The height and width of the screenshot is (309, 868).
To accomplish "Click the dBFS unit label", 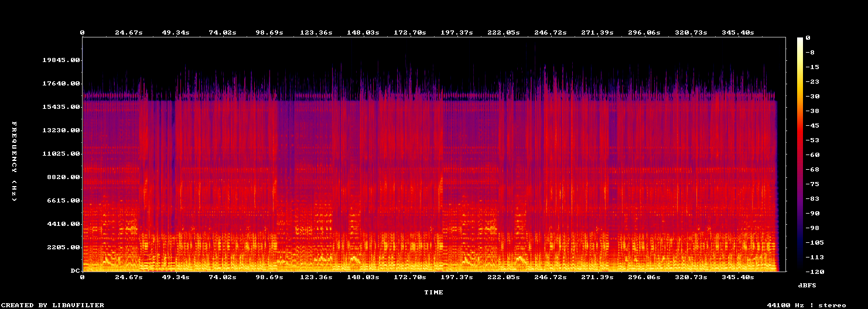I will click(808, 285).
